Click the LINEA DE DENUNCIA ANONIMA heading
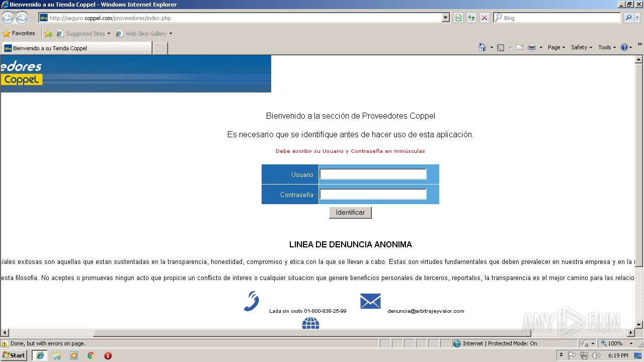Viewport: 644px width, 362px height. click(350, 245)
